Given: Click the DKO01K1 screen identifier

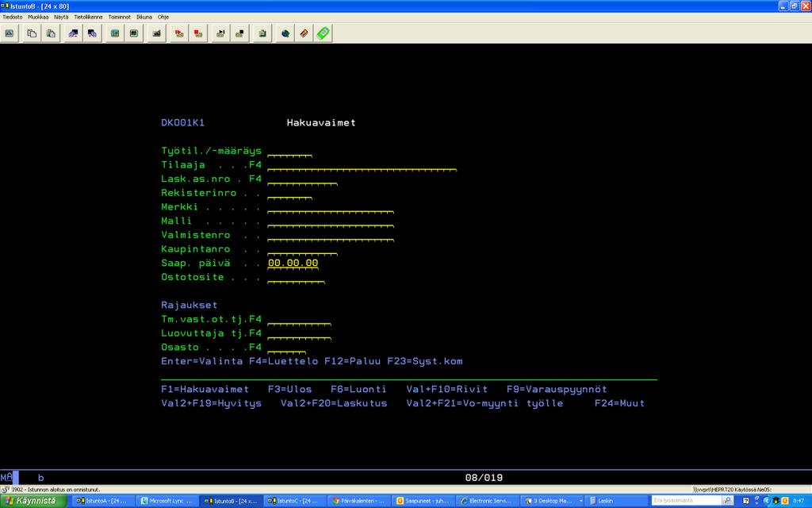Looking at the screenshot, I should (x=183, y=123).
